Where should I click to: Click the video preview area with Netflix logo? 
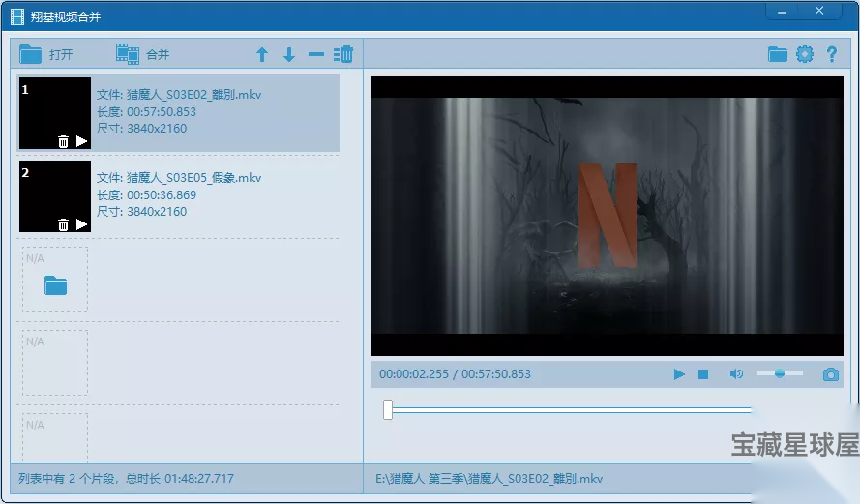point(608,216)
